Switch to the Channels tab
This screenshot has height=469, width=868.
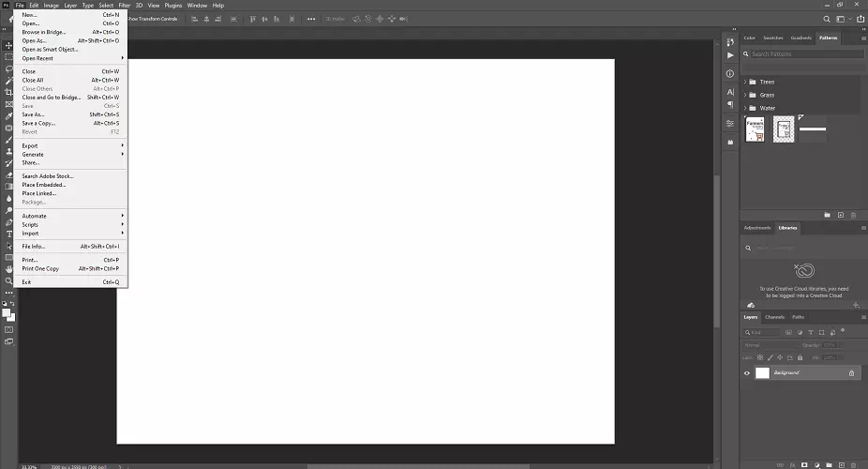coord(774,317)
